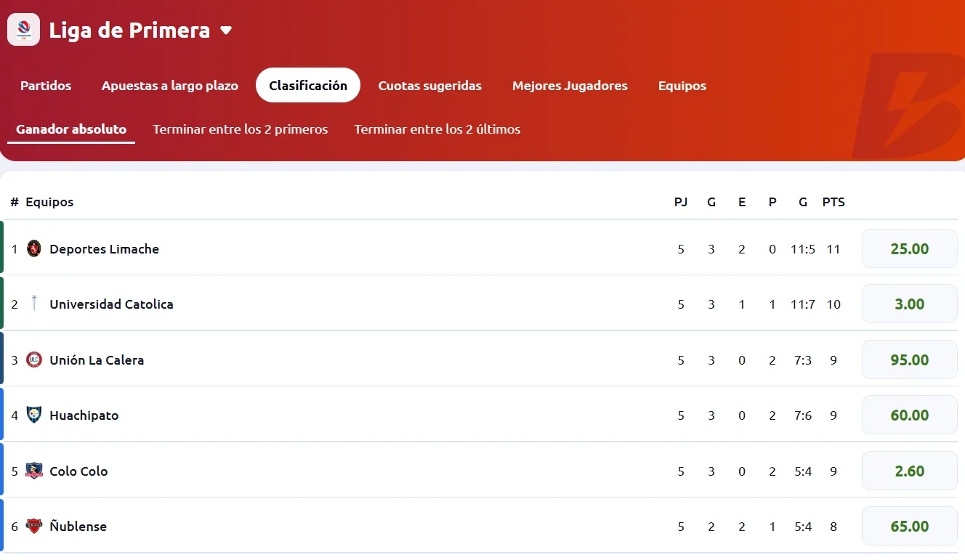
Task: Switch to Terminar entre los 2 últimos
Action: (x=437, y=129)
